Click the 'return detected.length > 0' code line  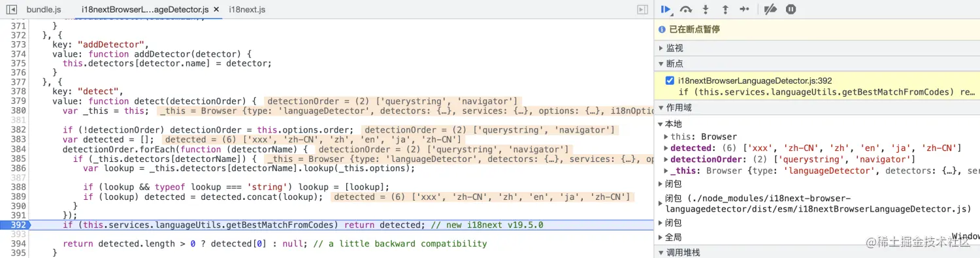click(275, 244)
